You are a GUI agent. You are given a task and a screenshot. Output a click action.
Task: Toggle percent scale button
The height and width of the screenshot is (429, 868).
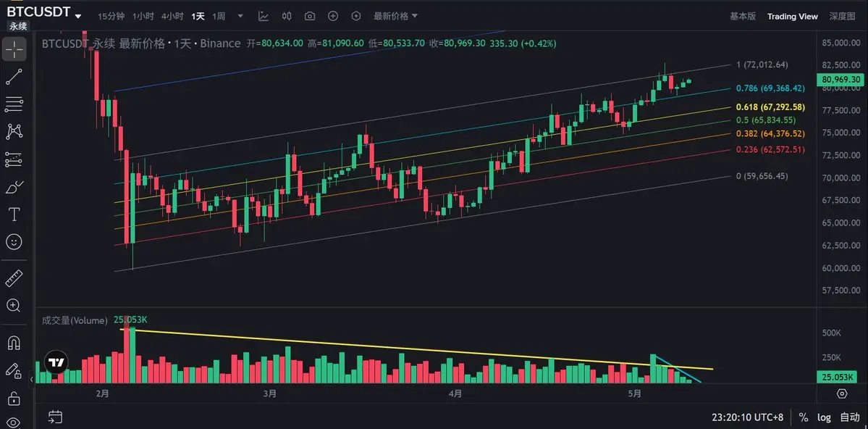pyautogui.click(x=804, y=417)
